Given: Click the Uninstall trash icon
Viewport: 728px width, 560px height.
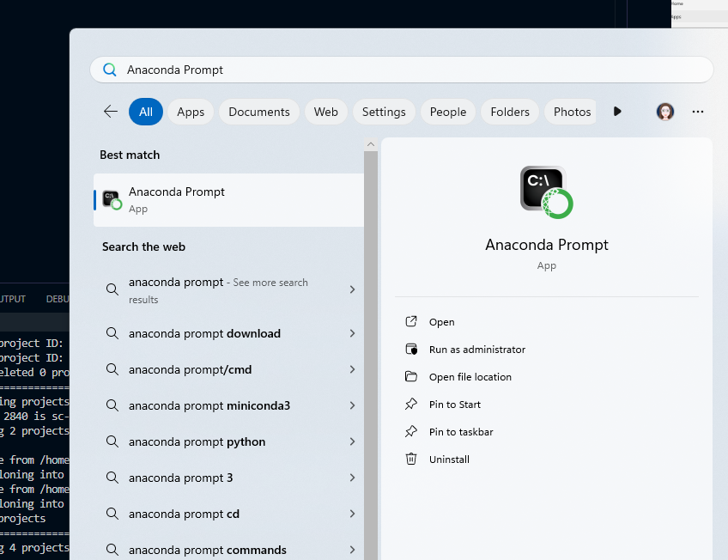Looking at the screenshot, I should point(411,460).
